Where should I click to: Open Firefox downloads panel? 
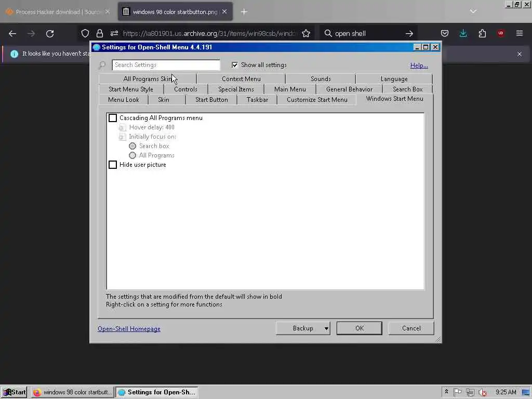click(x=463, y=33)
